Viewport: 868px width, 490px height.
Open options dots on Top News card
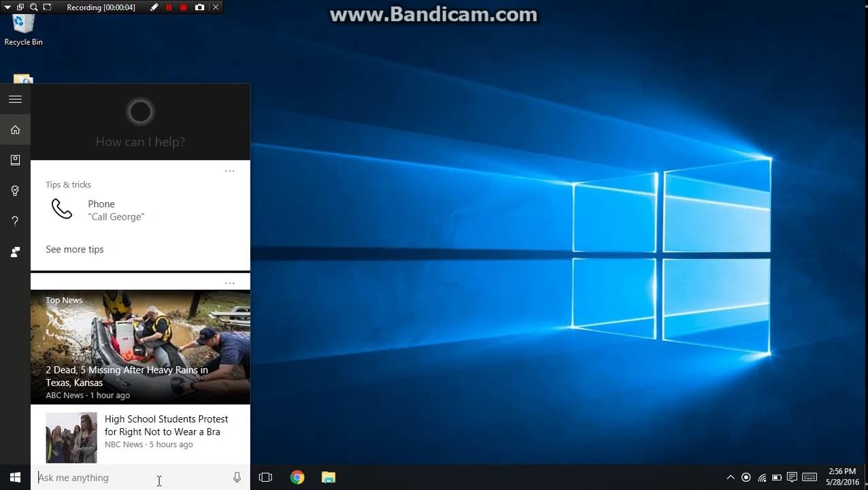click(x=230, y=283)
